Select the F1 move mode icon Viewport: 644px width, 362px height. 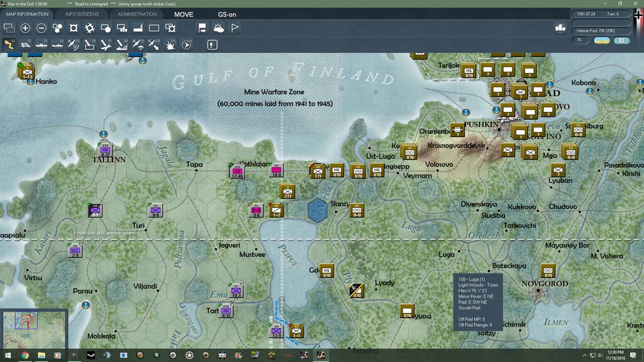coord(9,45)
